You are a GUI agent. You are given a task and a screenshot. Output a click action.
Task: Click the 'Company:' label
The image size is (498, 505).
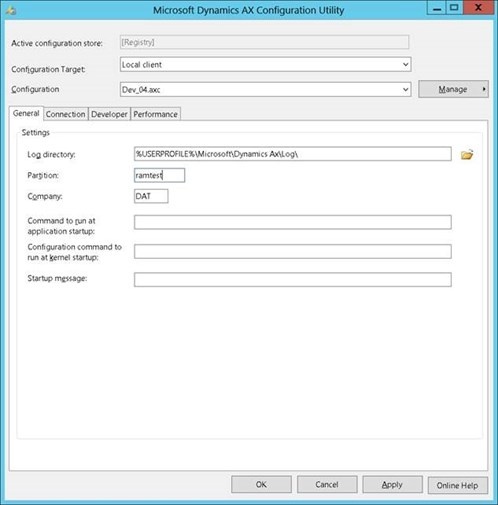[x=45, y=196]
